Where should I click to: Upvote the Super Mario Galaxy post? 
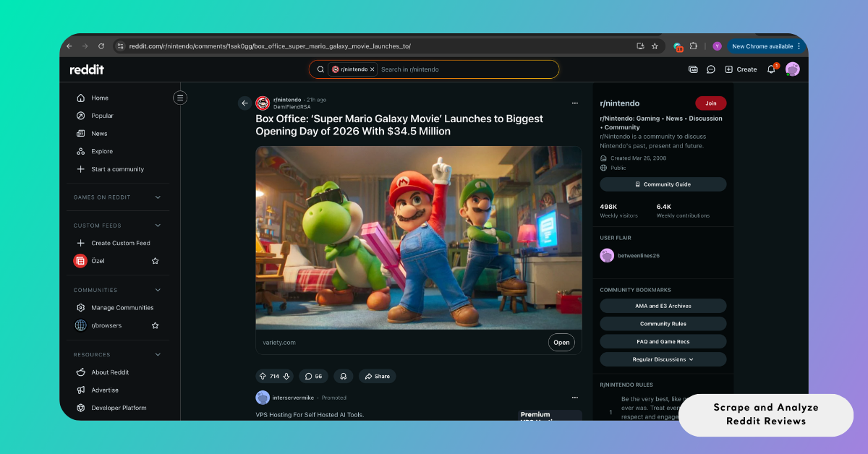pos(263,376)
